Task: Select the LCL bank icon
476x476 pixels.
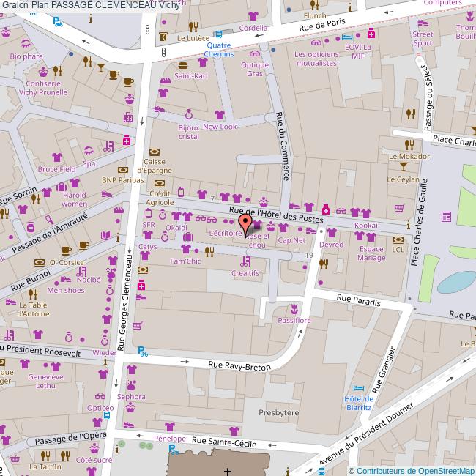Action: [398, 238]
